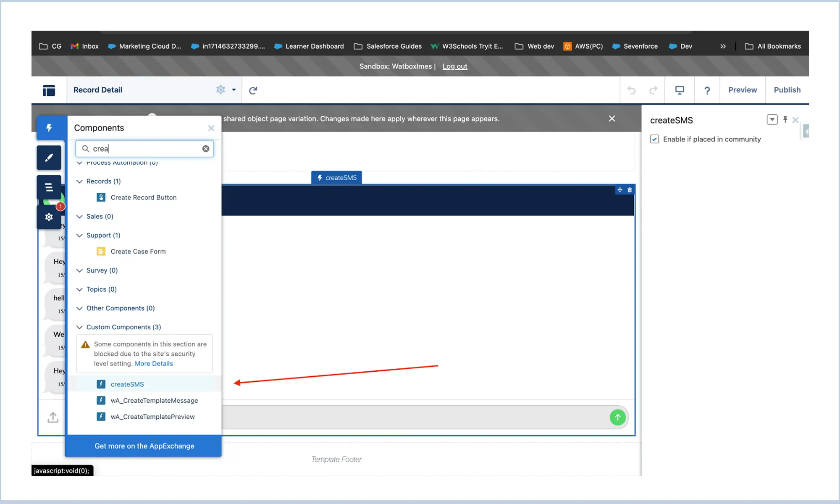This screenshot has height=504, width=840.
Task: Open the Record Detail page settings dropdown
Action: (x=234, y=90)
